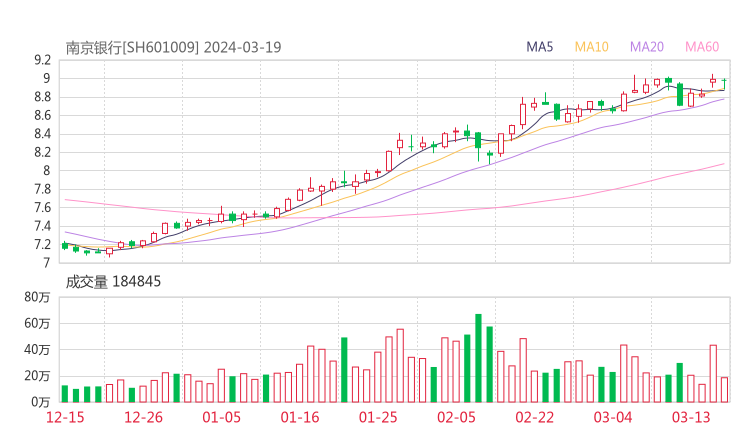Click the 7.6 price axis label
The width and height of the screenshot is (740, 440).
(x=42, y=208)
